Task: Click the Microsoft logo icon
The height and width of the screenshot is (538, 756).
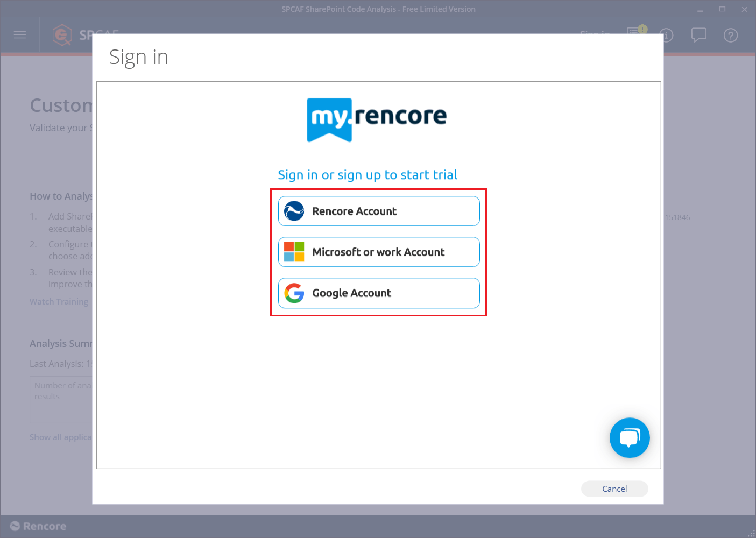Action: (294, 252)
